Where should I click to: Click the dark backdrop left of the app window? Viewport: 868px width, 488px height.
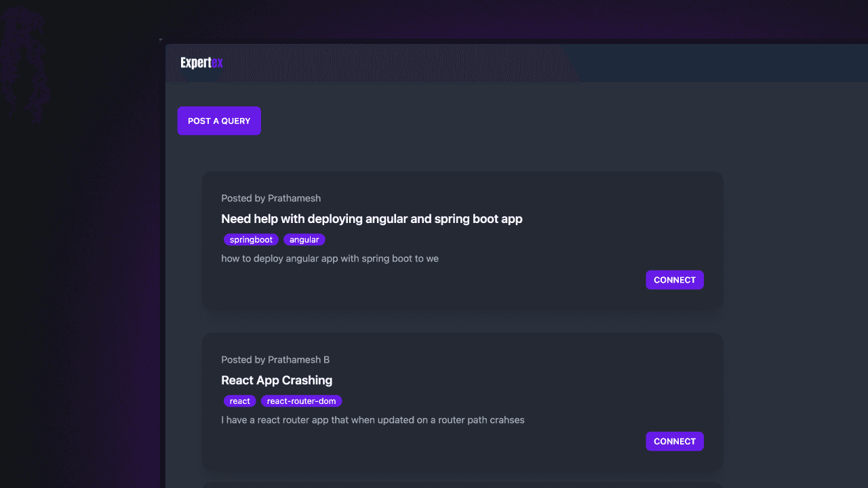click(x=81, y=271)
